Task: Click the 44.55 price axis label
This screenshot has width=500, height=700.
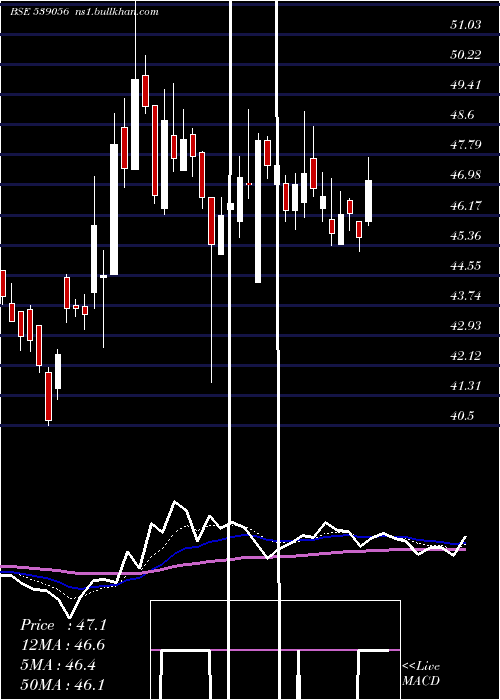Action: point(466,266)
